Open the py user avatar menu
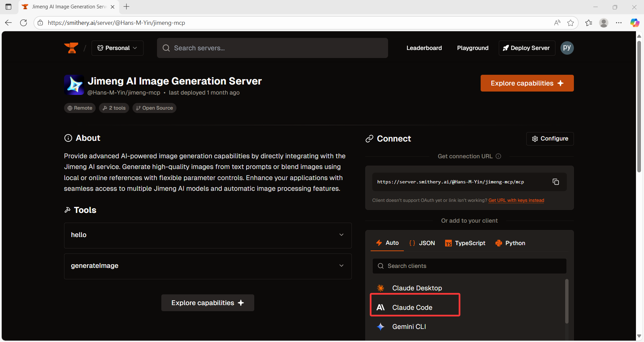Viewport: 644px width, 342px height. pos(567,48)
